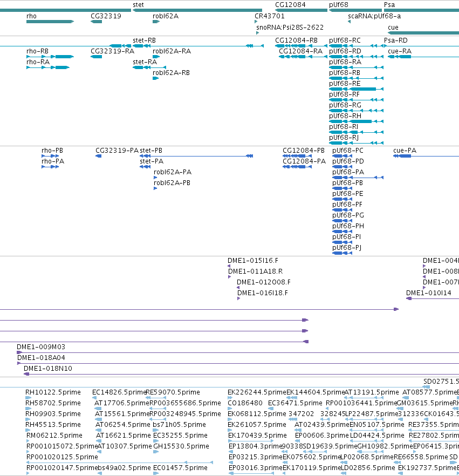This screenshot has height=476, width=459.
Task: Click the scaRNA:pUf68-a feature label
Action: pos(374,16)
